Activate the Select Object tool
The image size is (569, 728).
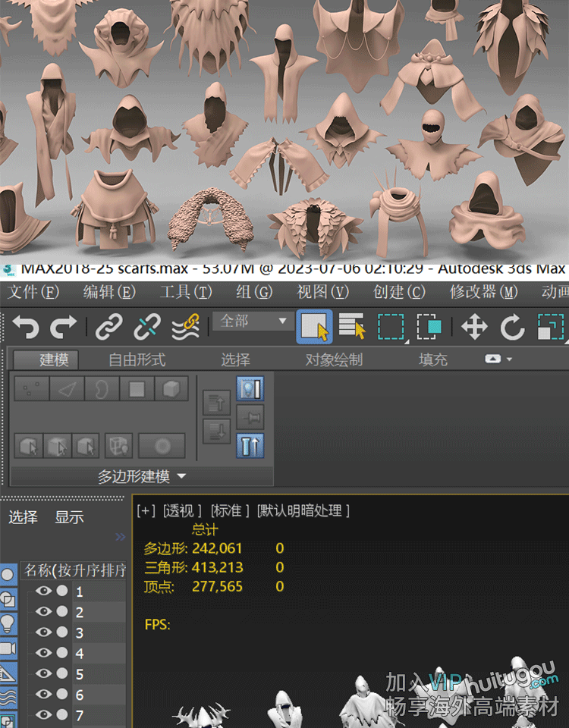(313, 327)
